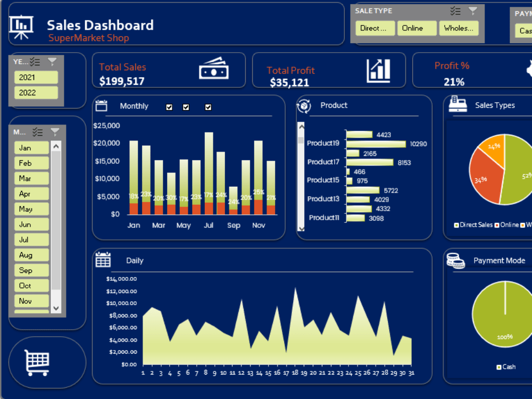This screenshot has height=399, width=532.
Task: Click the Profit % value 21%
Action: (x=454, y=82)
